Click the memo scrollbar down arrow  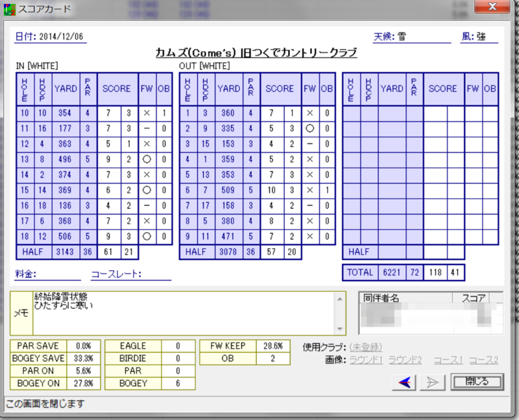[x=339, y=329]
